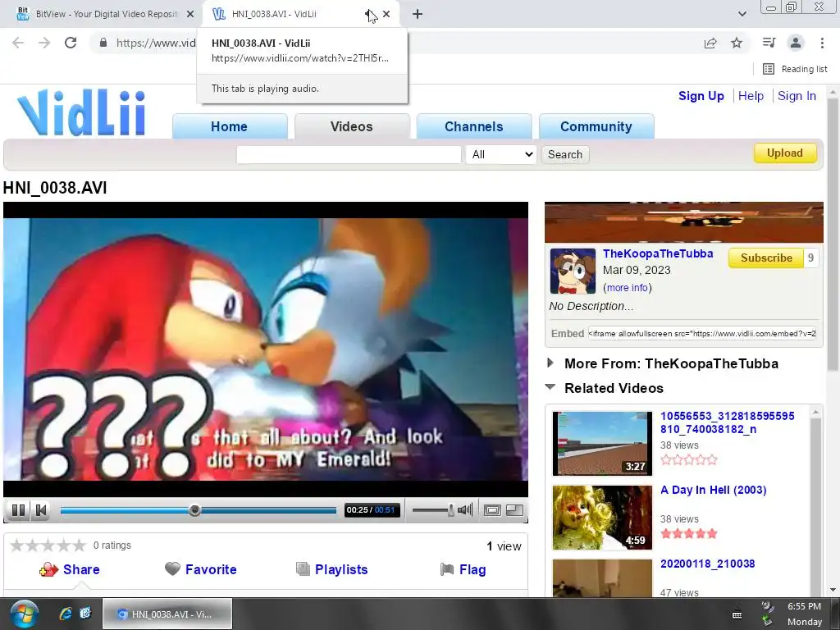Click the Favorite heart icon
The width and height of the screenshot is (840, 630).
pos(172,569)
